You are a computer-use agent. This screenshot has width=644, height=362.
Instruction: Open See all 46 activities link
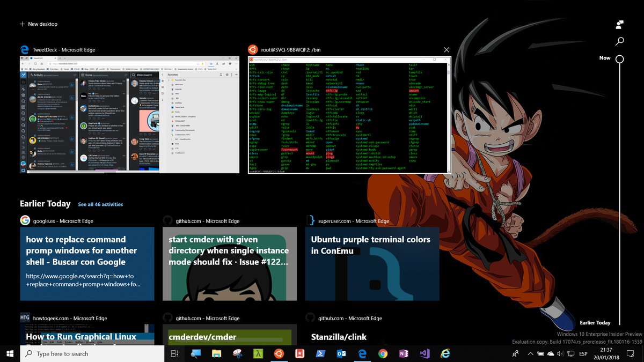click(x=100, y=204)
